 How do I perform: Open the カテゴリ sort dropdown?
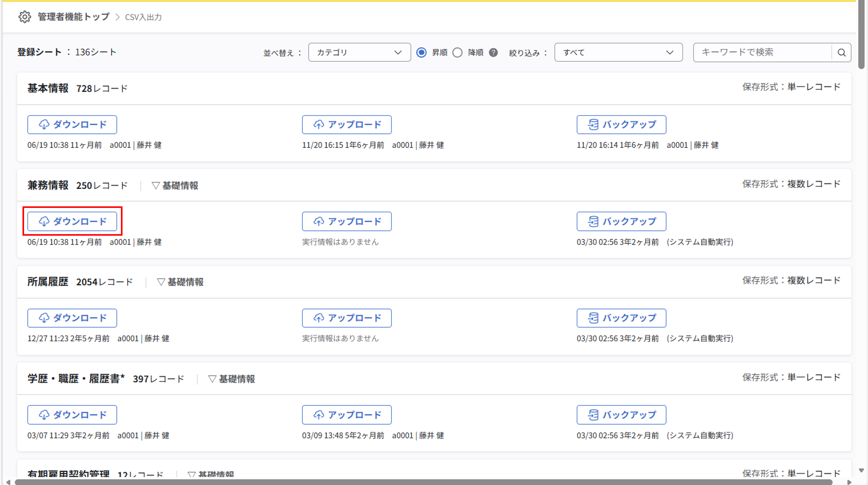tap(359, 52)
